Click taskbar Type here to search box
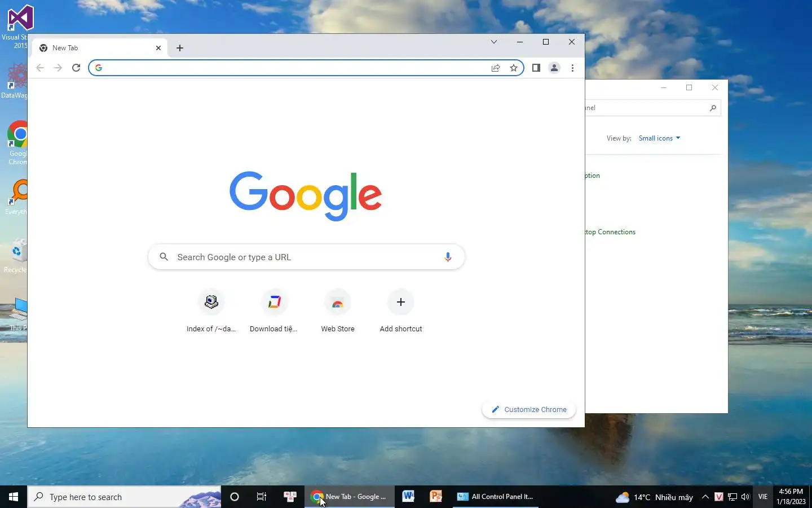The width and height of the screenshot is (812, 508). click(124, 497)
